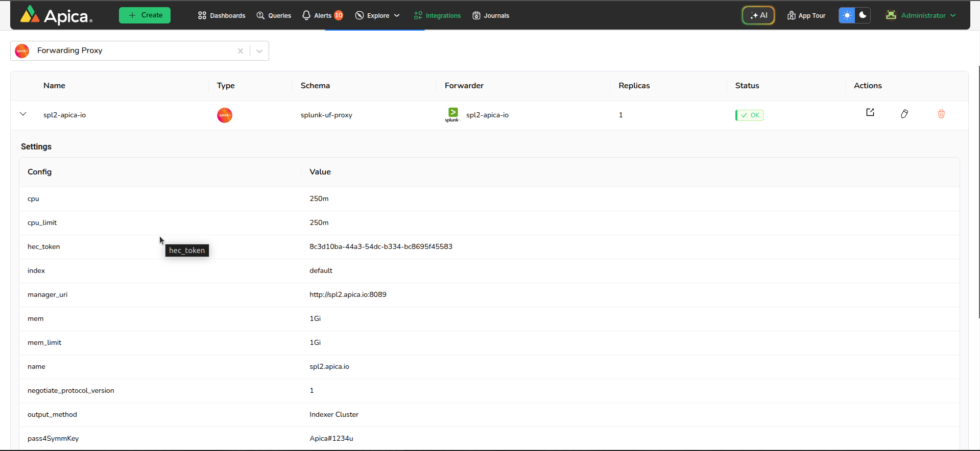The width and height of the screenshot is (980, 451).
Task: Clear the Forwarding Proxy selection
Action: (x=240, y=51)
